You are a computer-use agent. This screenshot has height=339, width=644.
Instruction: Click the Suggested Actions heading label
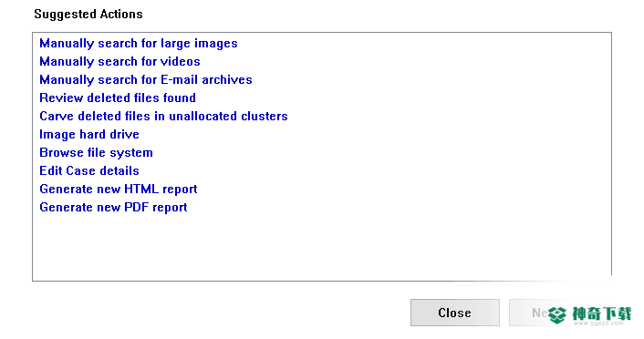pos(88,15)
